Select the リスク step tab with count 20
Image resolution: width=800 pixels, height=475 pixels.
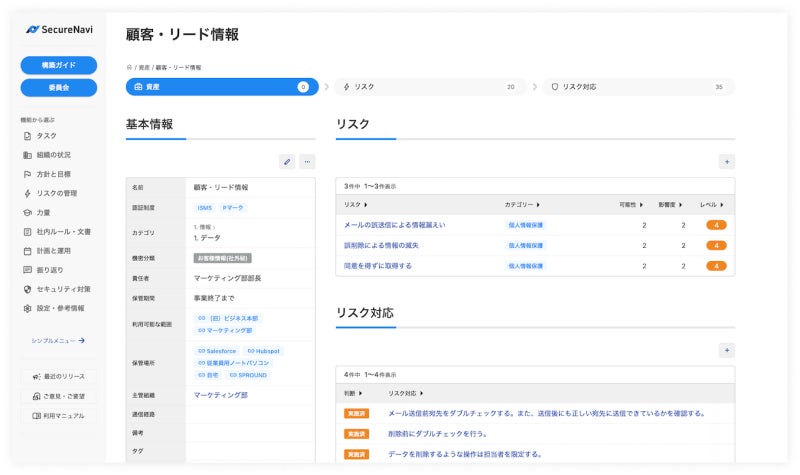[x=430, y=87]
